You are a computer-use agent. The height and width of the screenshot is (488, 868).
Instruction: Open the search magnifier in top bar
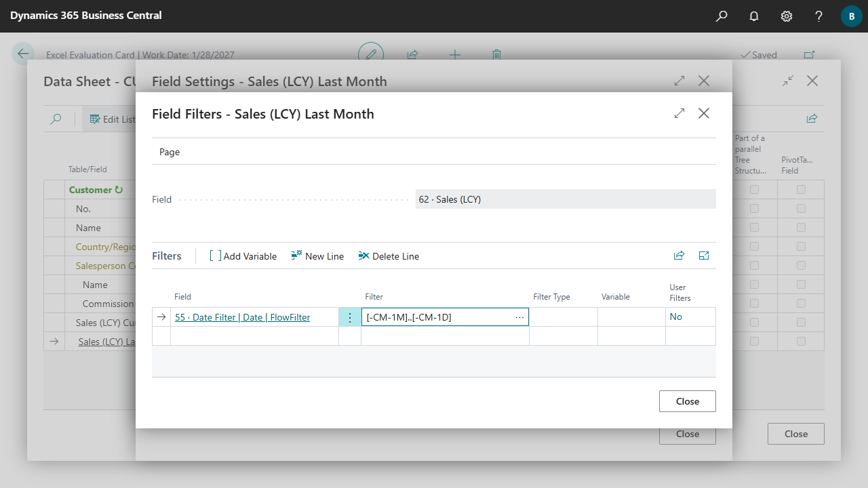[722, 16]
